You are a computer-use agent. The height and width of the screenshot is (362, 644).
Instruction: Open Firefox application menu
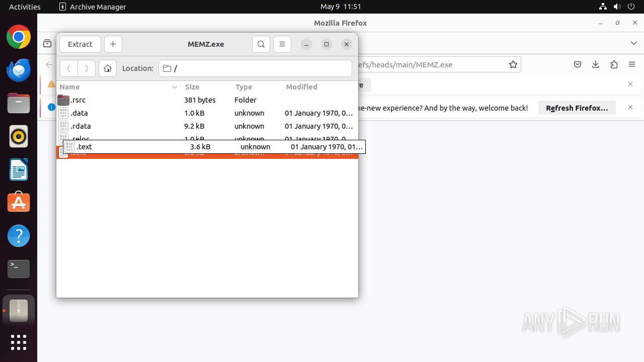pos(632,64)
